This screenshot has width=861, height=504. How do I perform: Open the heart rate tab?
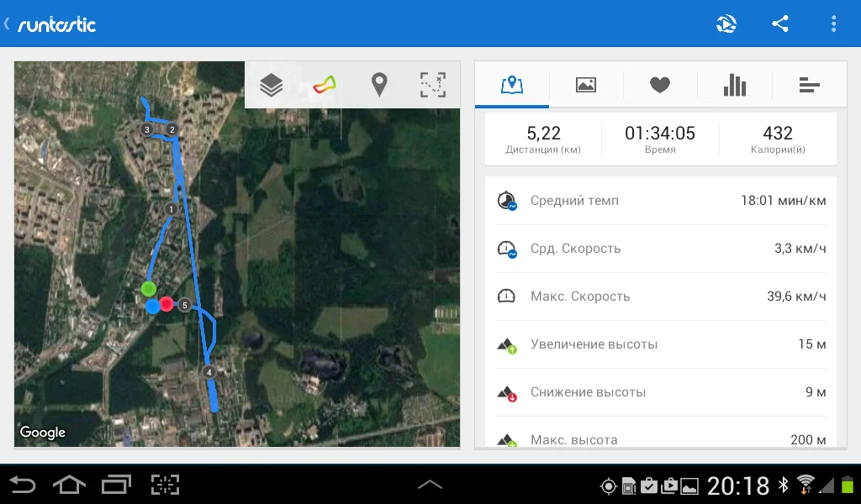pyautogui.click(x=660, y=85)
